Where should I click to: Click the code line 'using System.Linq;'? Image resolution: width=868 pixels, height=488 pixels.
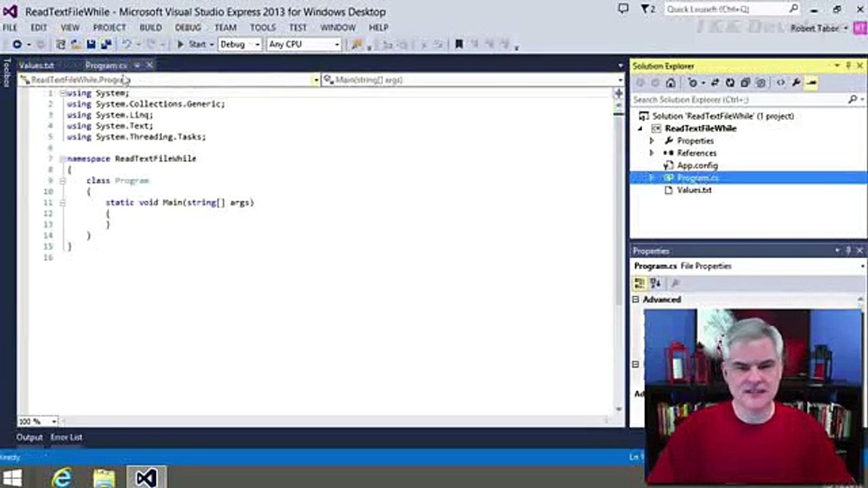[110, 115]
